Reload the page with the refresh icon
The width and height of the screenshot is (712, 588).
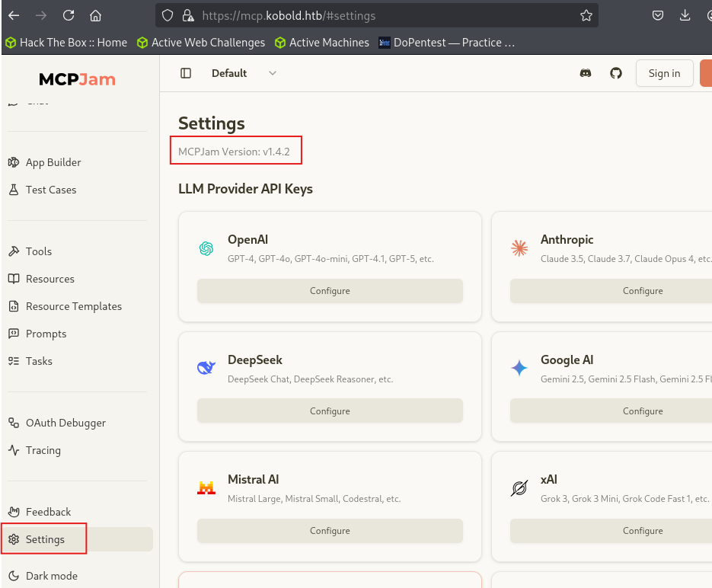pyautogui.click(x=69, y=15)
